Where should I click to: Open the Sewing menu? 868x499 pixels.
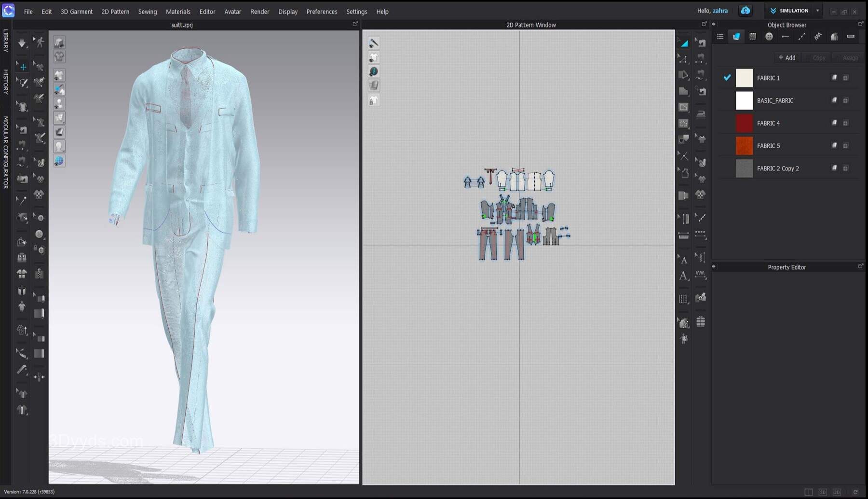(147, 12)
